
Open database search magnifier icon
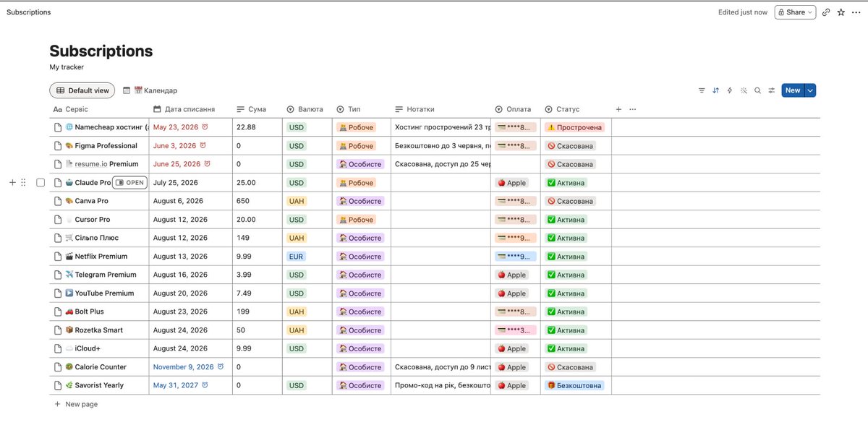pyautogui.click(x=757, y=90)
